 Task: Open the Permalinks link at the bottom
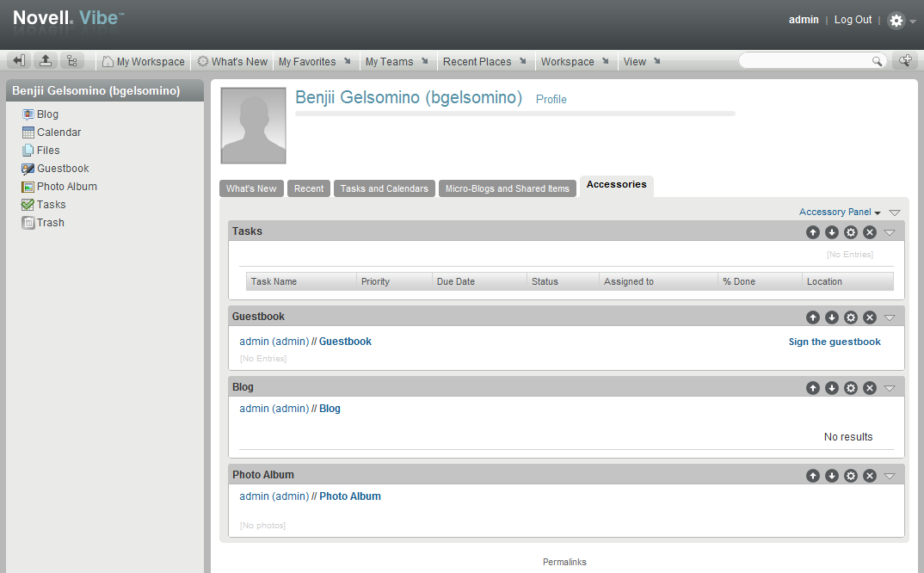pos(564,561)
